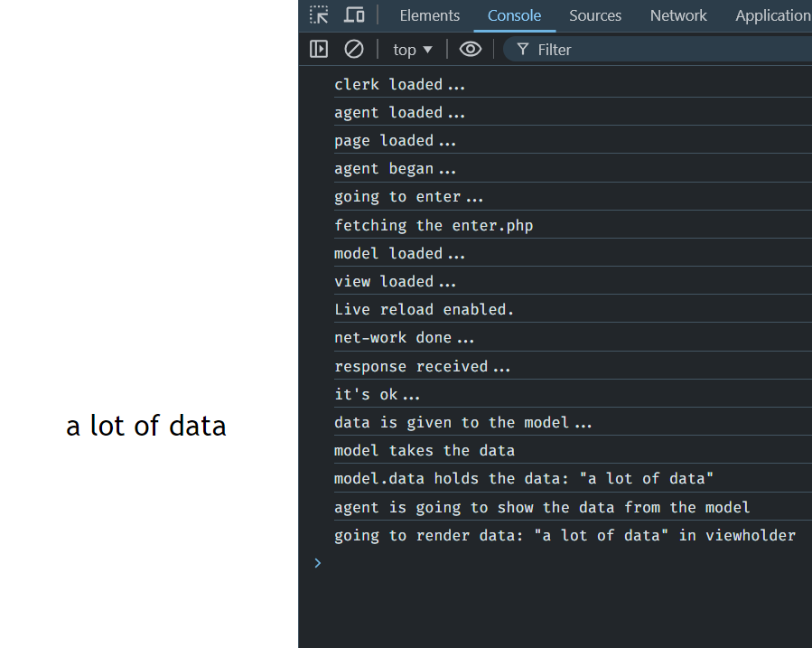The width and height of the screenshot is (812, 648).
Task: Click 'fetching the enter.php' log message
Action: tap(434, 225)
